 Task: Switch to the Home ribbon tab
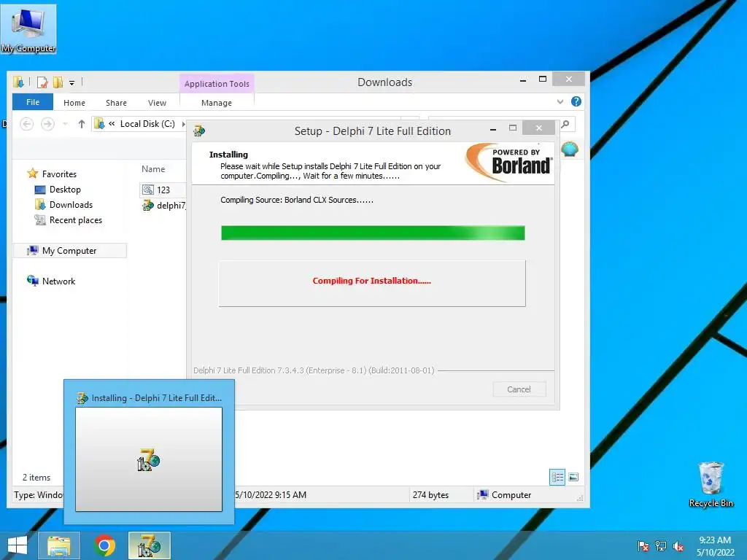(x=74, y=102)
